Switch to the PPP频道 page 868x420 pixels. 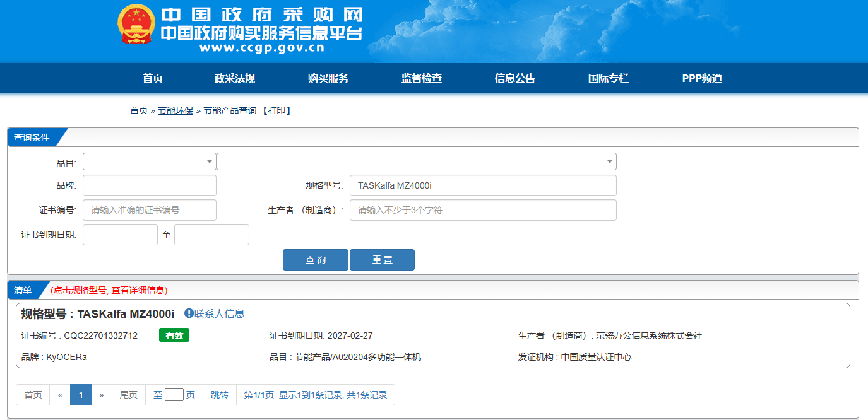tap(702, 79)
